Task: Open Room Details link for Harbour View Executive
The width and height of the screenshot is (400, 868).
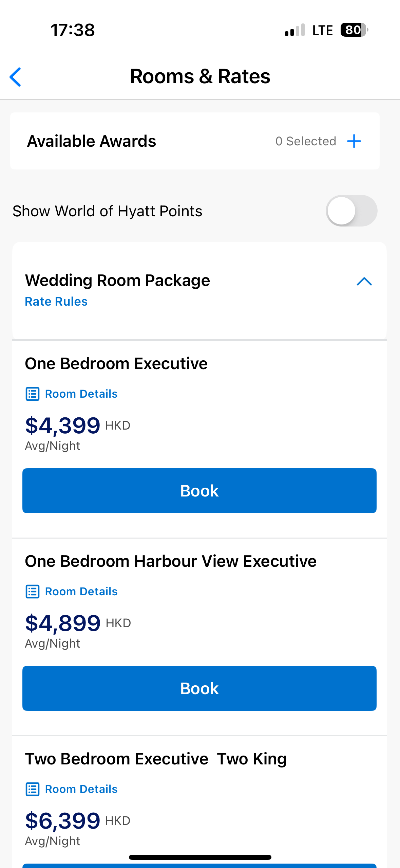Action: (x=81, y=592)
